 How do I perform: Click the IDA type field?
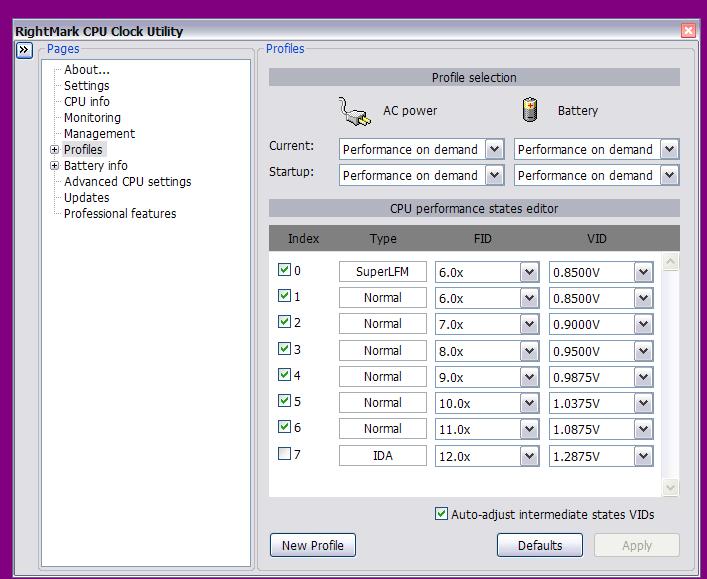click(382, 455)
